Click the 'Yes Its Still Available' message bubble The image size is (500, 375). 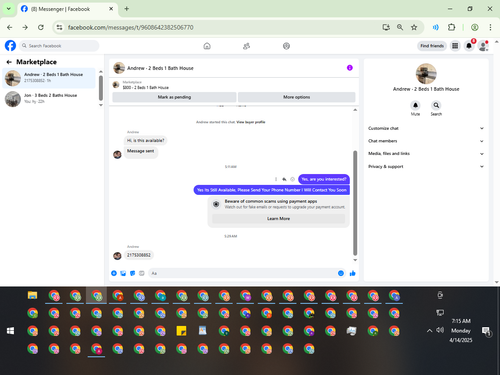coord(272,190)
